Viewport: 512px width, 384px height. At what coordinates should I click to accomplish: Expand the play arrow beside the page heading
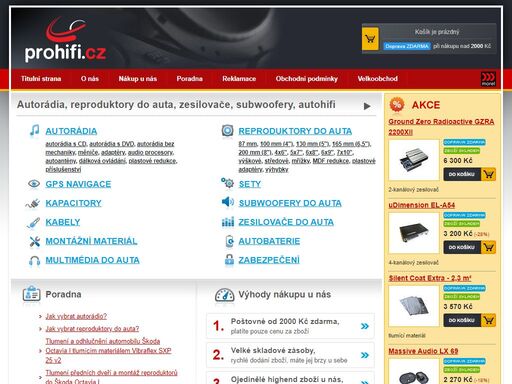[x=367, y=106]
